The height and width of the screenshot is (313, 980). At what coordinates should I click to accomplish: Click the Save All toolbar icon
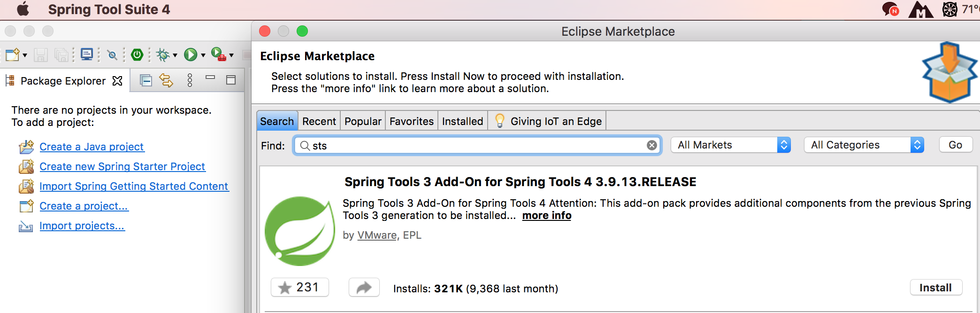[61, 55]
